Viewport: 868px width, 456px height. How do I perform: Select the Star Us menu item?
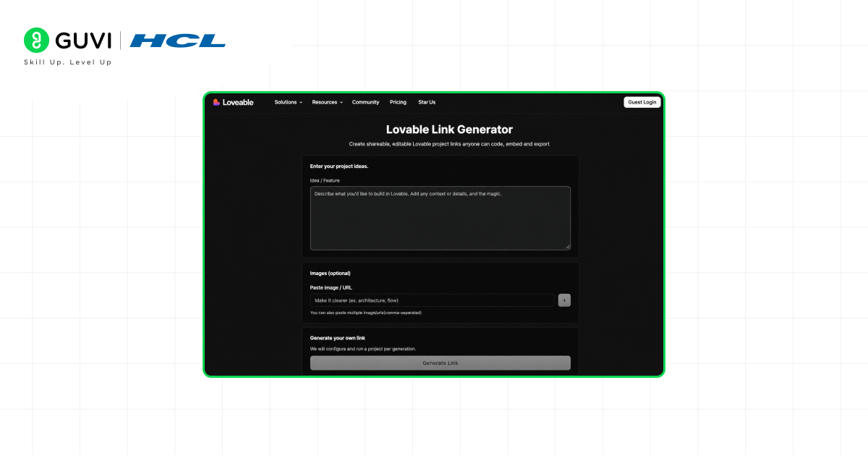(427, 102)
